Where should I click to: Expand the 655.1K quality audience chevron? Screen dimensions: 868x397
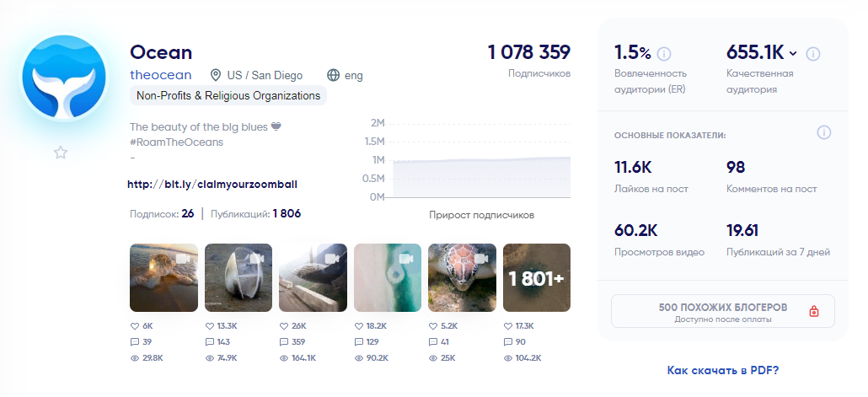tap(793, 54)
